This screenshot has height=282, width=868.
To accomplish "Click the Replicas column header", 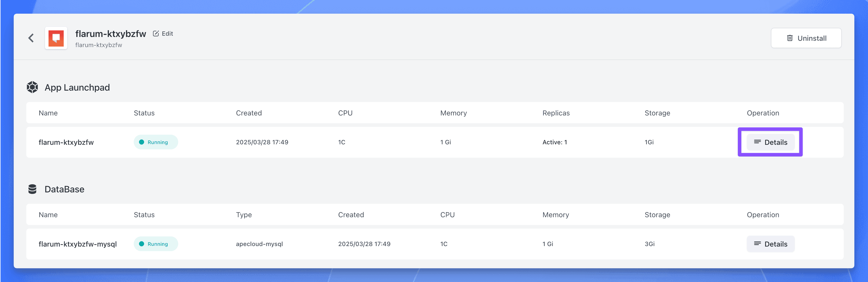I will pos(556,113).
